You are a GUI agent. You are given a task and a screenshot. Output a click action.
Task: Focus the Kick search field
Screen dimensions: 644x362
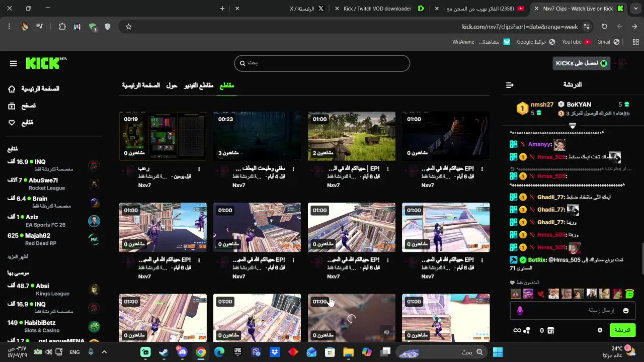322,63
